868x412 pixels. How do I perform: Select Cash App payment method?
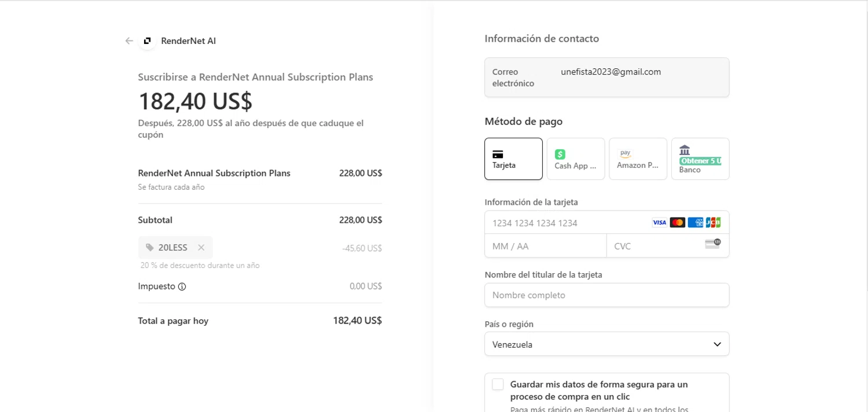pos(576,159)
